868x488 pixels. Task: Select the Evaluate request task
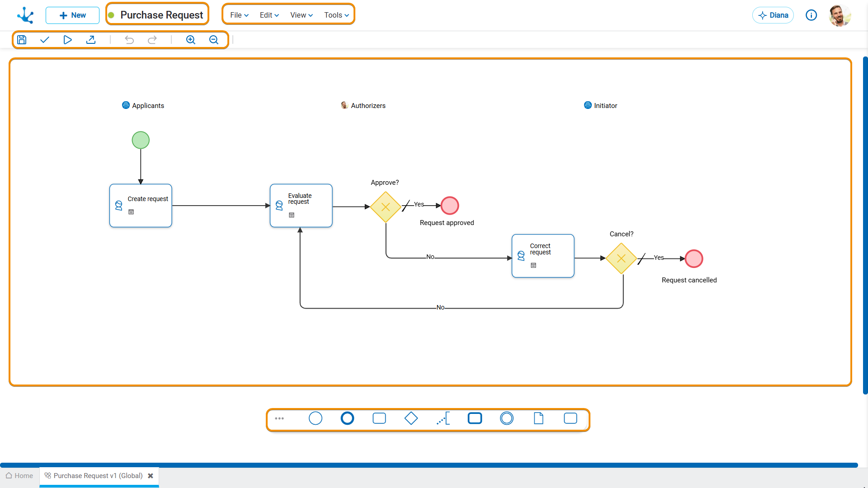point(301,206)
